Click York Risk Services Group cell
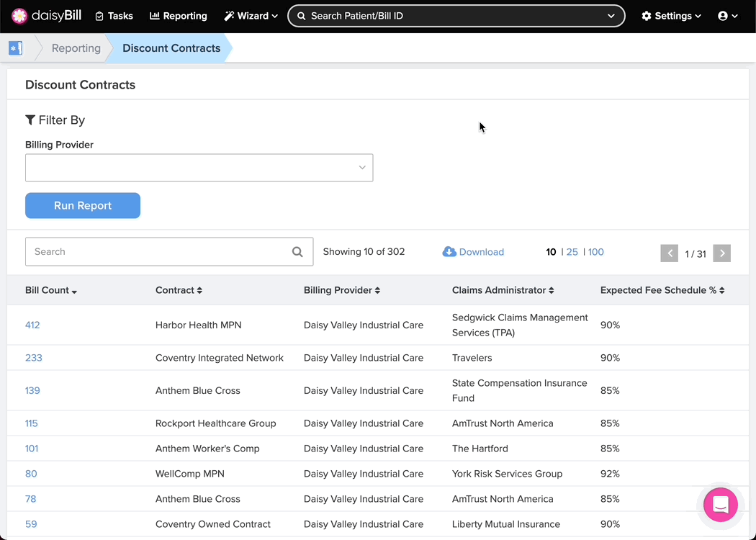 (x=507, y=474)
